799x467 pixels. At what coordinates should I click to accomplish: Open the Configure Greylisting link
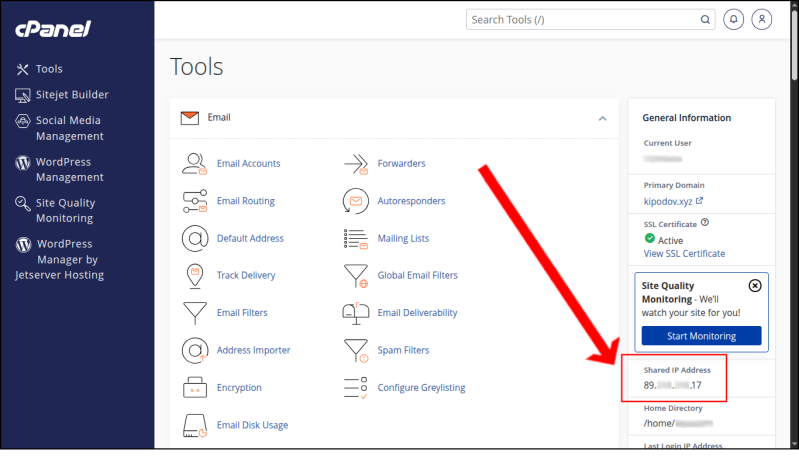(421, 387)
